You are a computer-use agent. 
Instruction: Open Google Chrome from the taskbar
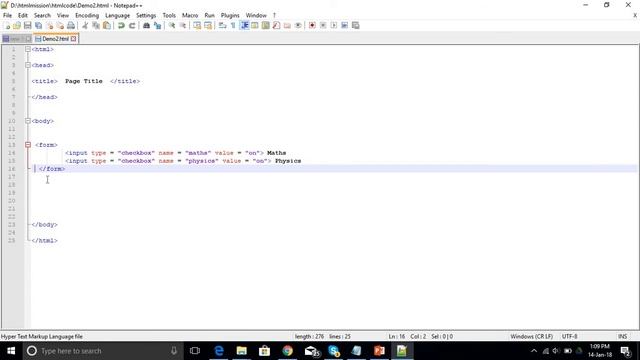click(x=287, y=351)
